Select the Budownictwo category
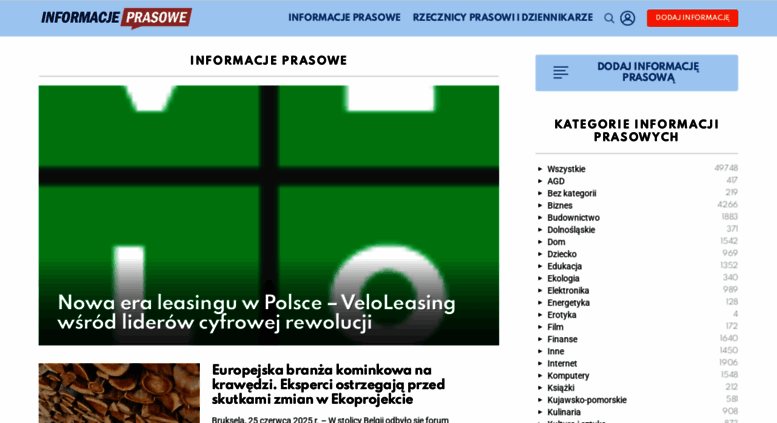Viewport: 777px width, 423px height. (573, 217)
